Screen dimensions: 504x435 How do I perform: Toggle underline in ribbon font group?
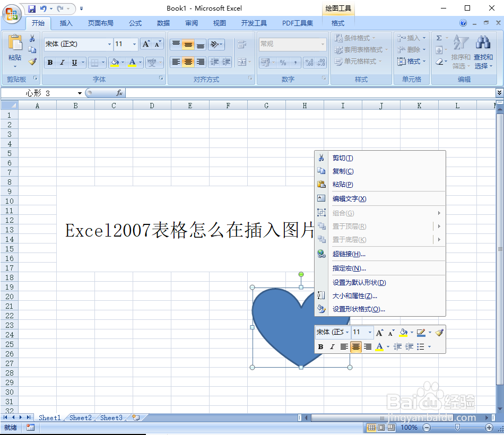75,63
